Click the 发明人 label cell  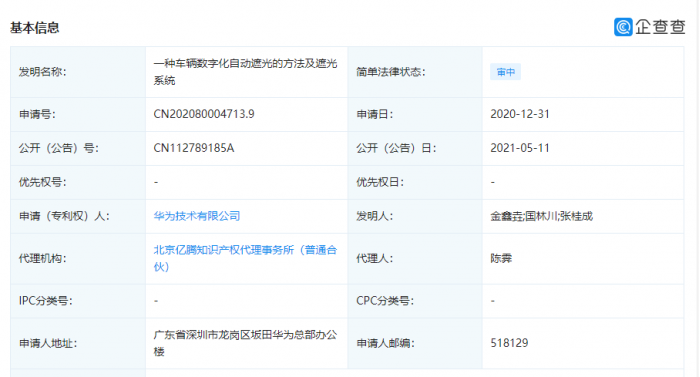pyautogui.click(x=415, y=216)
